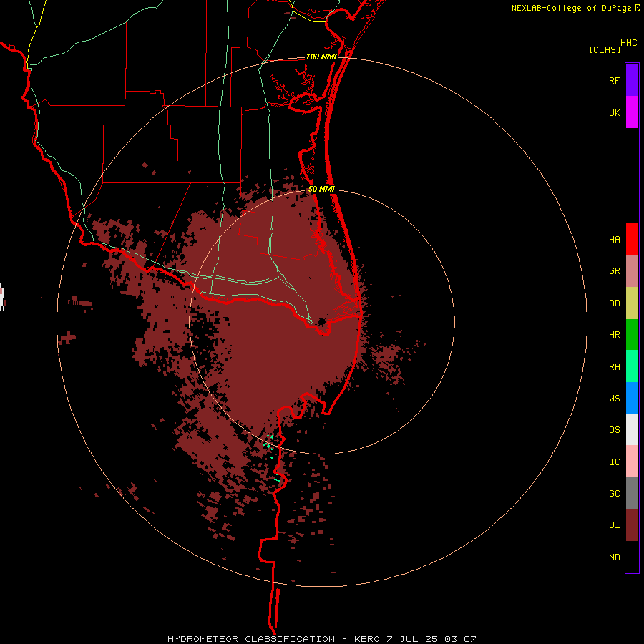The width and height of the screenshot is (644, 644).
Task: Click the UK legend label
Action: (x=614, y=113)
